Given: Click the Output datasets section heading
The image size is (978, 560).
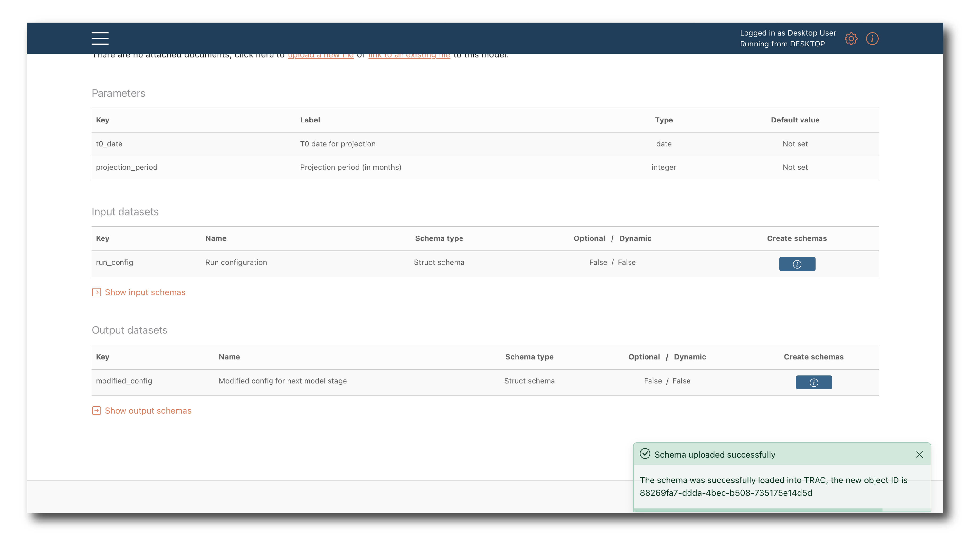Looking at the screenshot, I should point(129,330).
